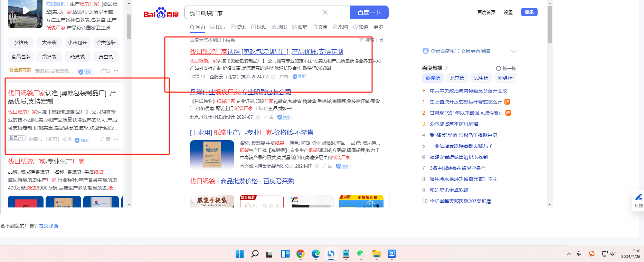Open the 反馈 feedback icon on the right edge
This screenshot has width=644, height=262.
[638, 200]
